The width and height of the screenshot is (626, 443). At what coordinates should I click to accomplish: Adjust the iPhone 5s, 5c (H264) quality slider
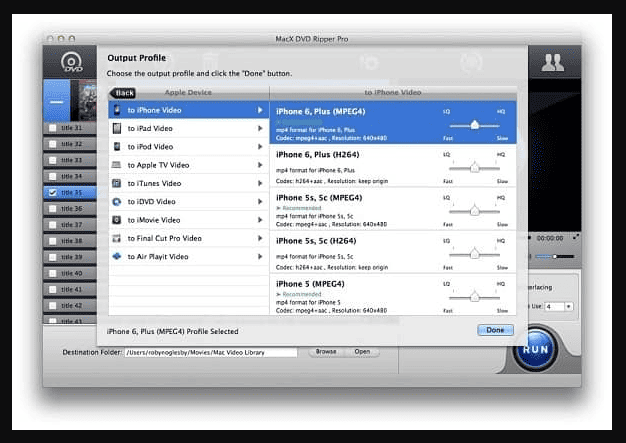tap(474, 254)
